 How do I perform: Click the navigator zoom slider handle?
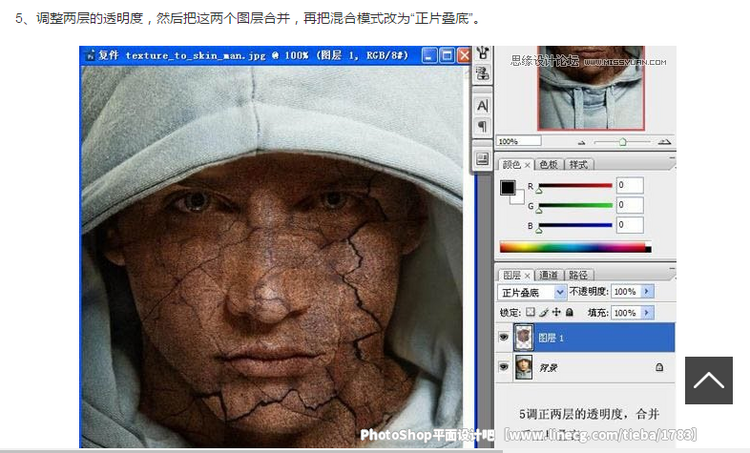(x=625, y=142)
